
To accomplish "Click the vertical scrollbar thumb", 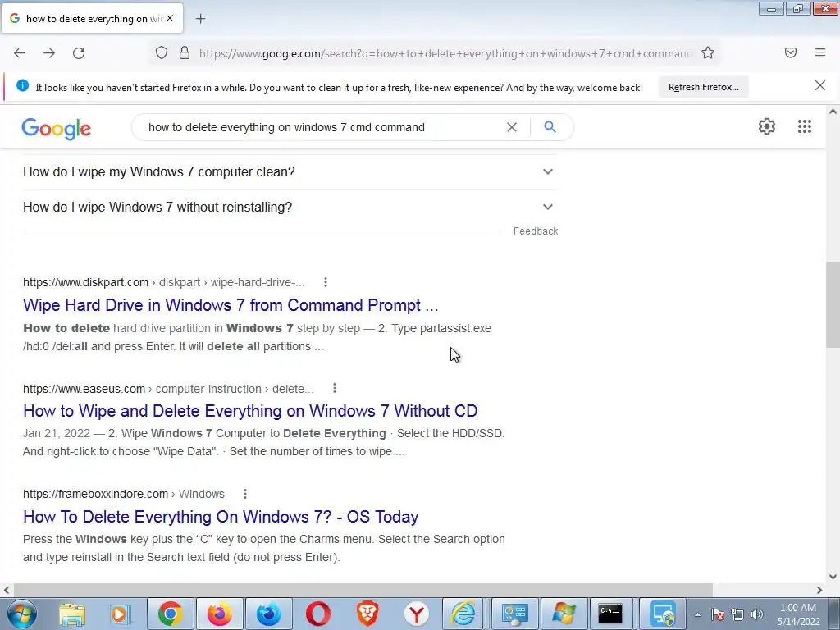I will point(833,304).
